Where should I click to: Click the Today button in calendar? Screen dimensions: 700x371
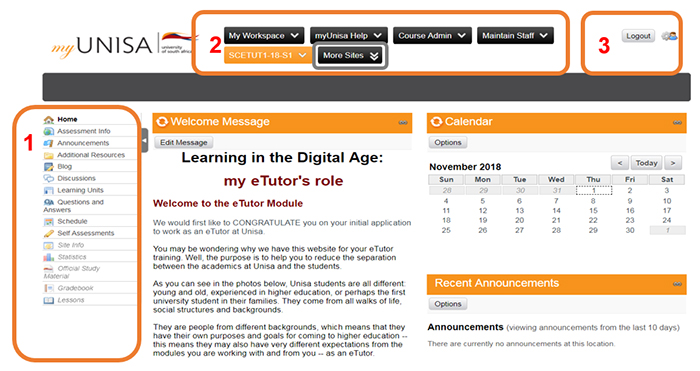(646, 163)
